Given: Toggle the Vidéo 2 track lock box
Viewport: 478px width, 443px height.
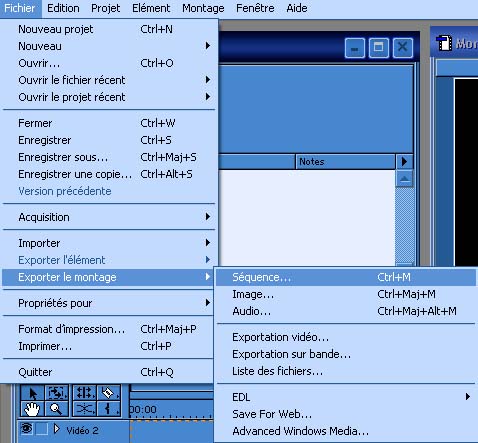Looking at the screenshot, I should click(42, 429).
